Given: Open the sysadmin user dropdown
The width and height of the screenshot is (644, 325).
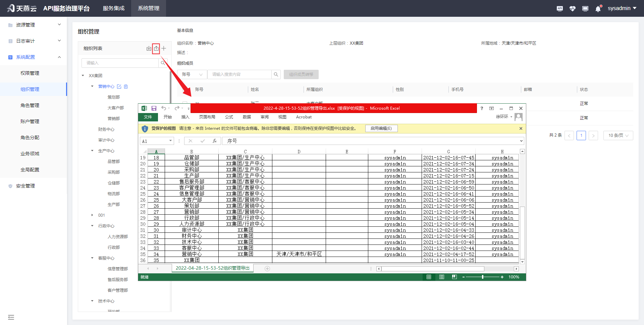Looking at the screenshot, I should point(622,8).
